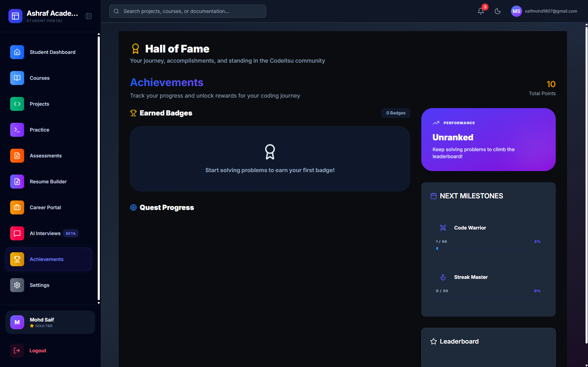Click the Projects code brackets icon
Image resolution: width=588 pixels, height=367 pixels.
click(x=17, y=104)
